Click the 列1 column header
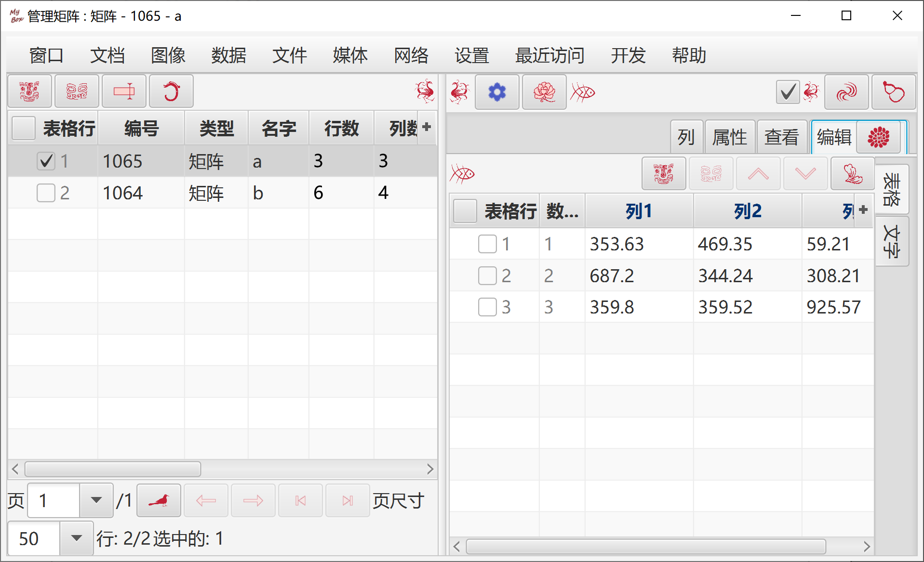The width and height of the screenshot is (924, 562). pos(639,211)
